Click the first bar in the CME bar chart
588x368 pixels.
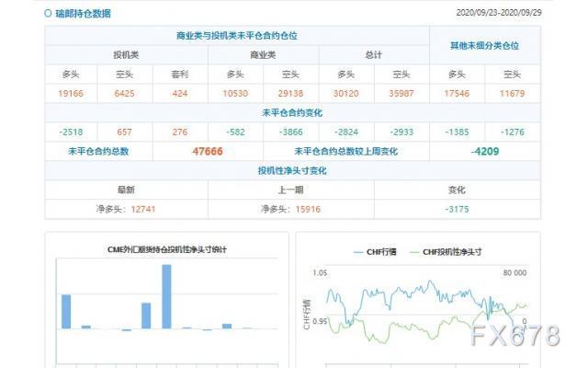click(x=66, y=312)
